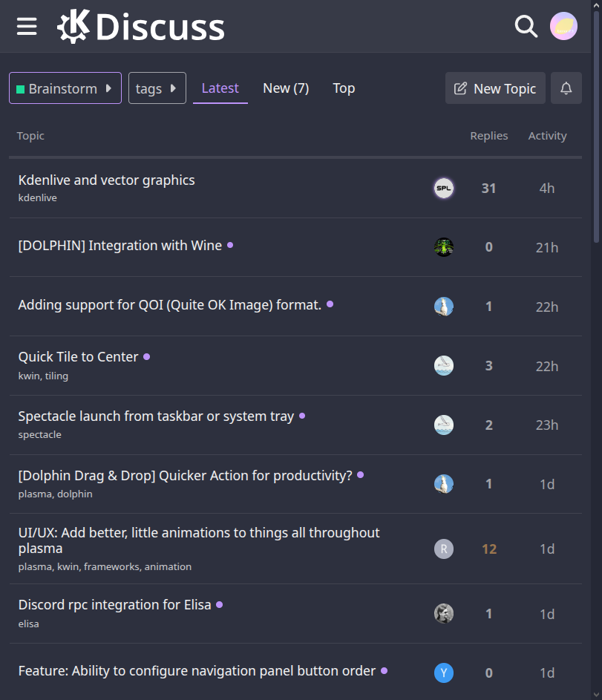This screenshot has height=700, width=602.
Task: Click poster avatar for QOI format topic
Action: [x=444, y=307]
